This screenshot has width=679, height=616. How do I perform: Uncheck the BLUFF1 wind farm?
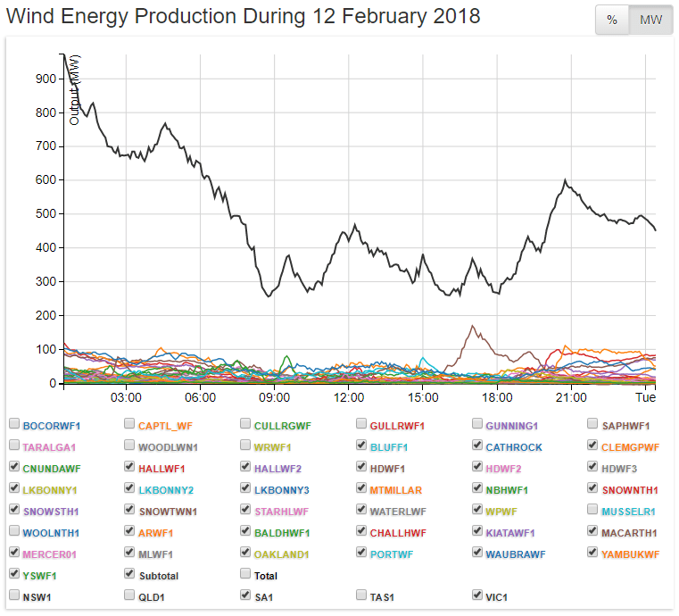(362, 445)
